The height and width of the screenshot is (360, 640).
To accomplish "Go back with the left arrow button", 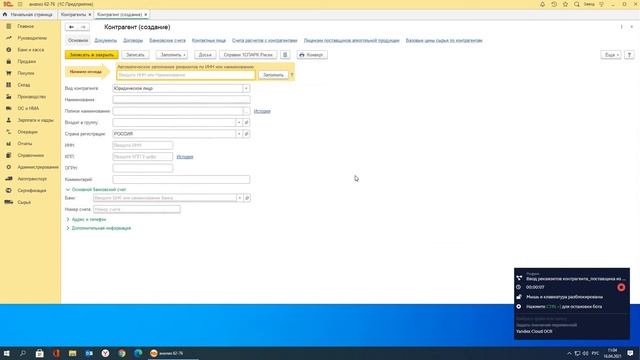I will (x=71, y=27).
